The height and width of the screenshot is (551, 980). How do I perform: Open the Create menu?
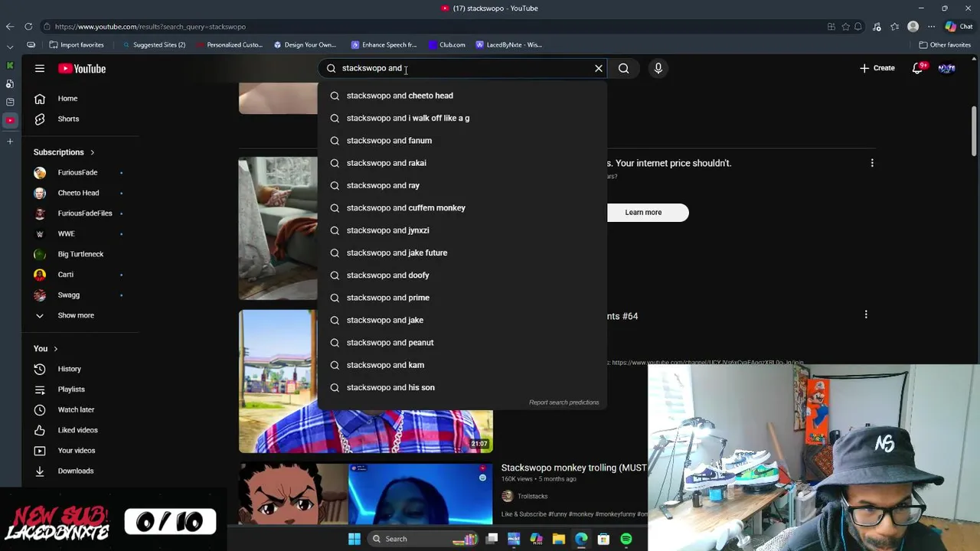[877, 68]
